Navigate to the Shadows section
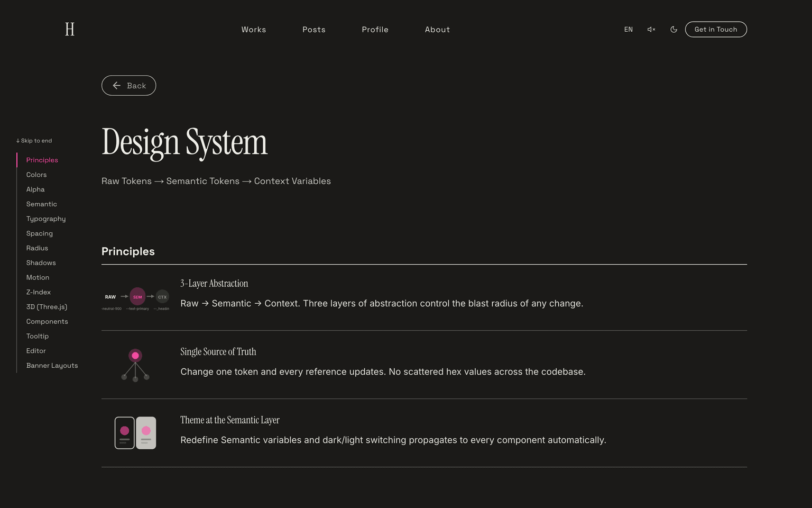The image size is (812, 508). (x=41, y=263)
